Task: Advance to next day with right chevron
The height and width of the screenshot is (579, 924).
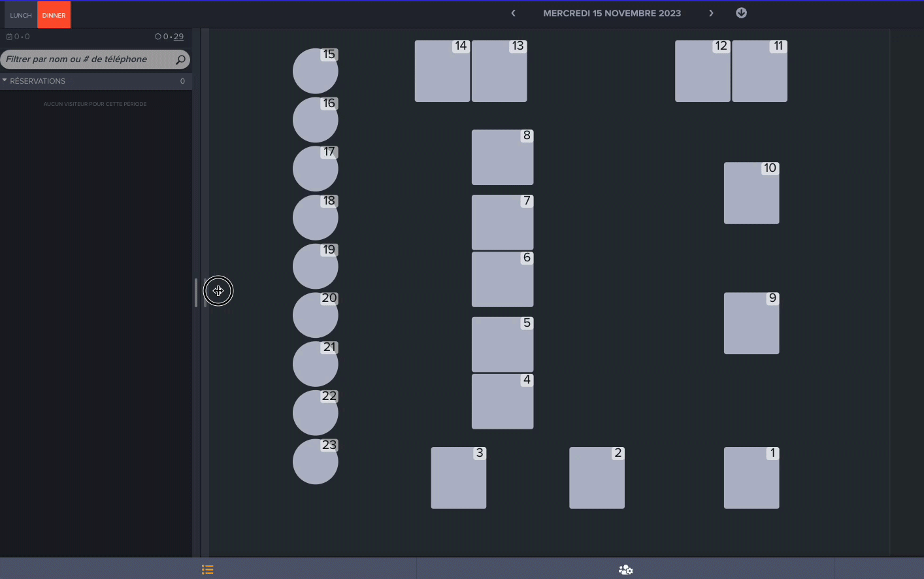Action: [x=711, y=12]
